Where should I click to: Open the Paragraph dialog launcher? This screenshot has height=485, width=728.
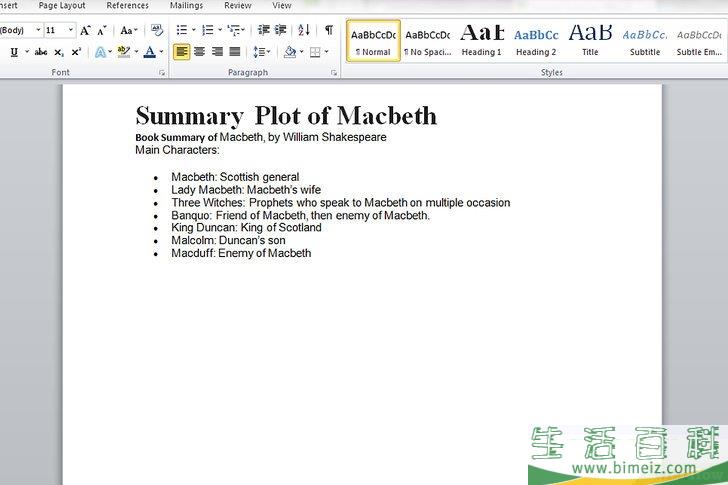[x=334, y=73]
